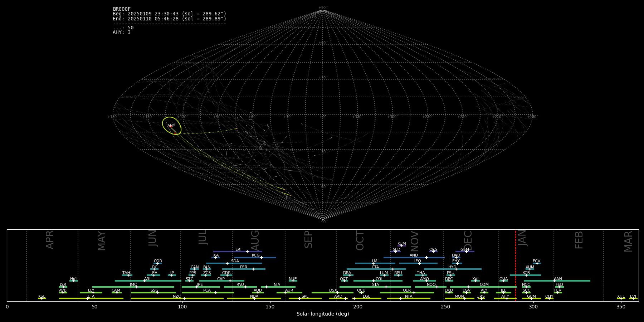Click the sporadic count line '...: 50'

coord(123,28)
